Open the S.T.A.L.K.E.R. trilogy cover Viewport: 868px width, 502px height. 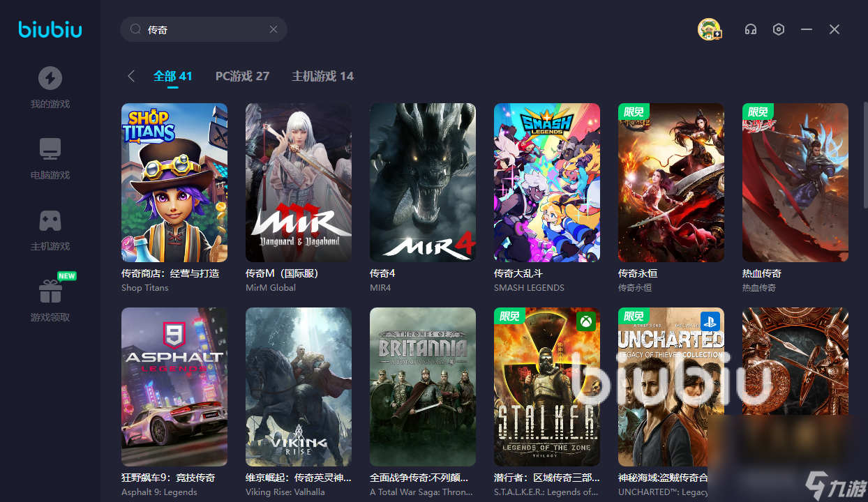click(547, 387)
